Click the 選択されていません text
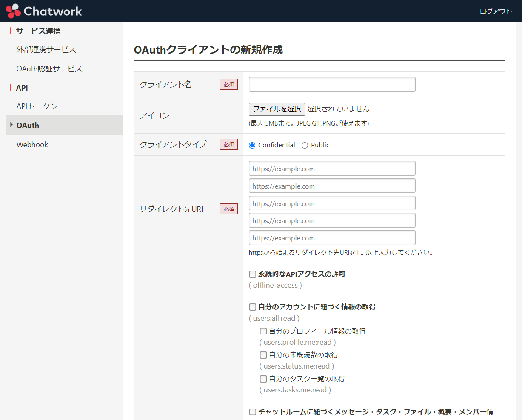This screenshot has height=420, width=522. [x=338, y=109]
